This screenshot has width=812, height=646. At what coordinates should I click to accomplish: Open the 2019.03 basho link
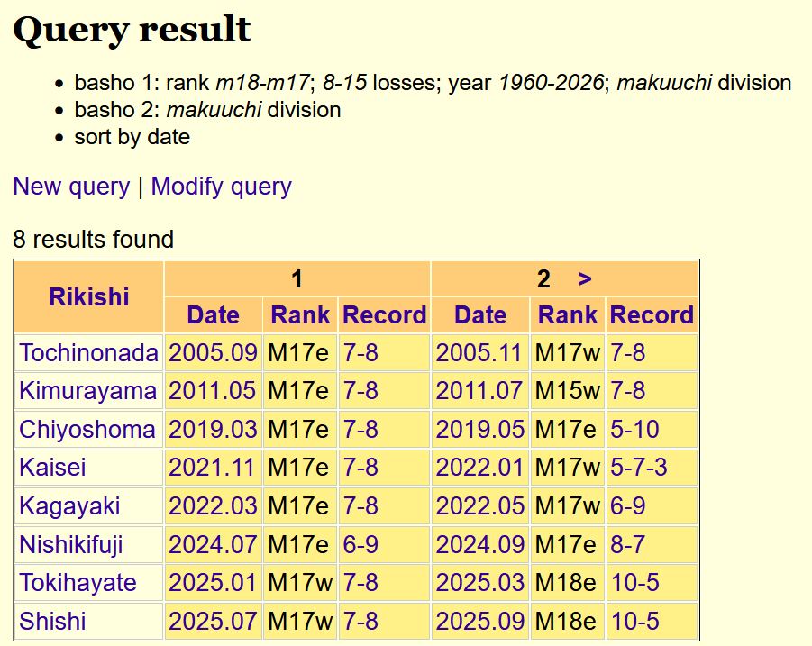click(213, 430)
